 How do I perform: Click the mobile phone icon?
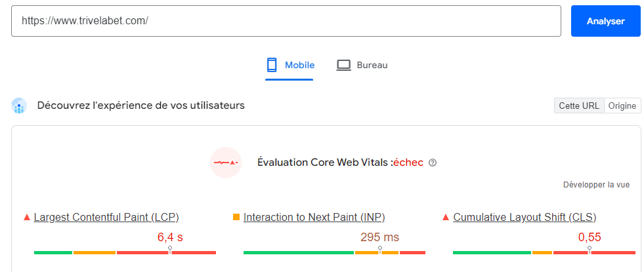coord(272,65)
